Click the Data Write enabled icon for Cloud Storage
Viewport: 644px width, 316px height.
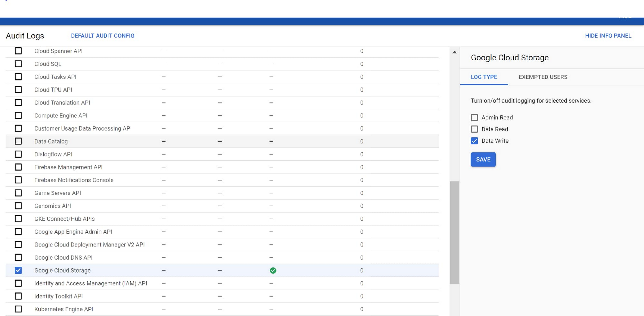(273, 270)
